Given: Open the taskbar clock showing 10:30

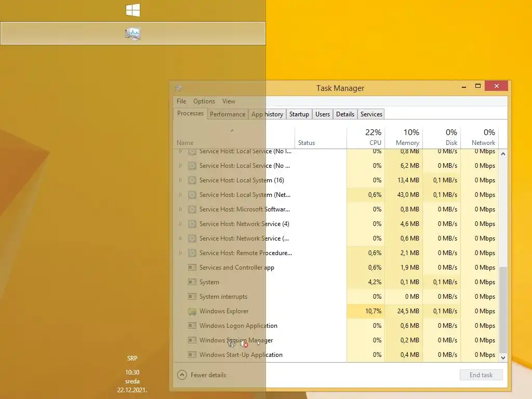Looking at the screenshot, I should [x=132, y=381].
